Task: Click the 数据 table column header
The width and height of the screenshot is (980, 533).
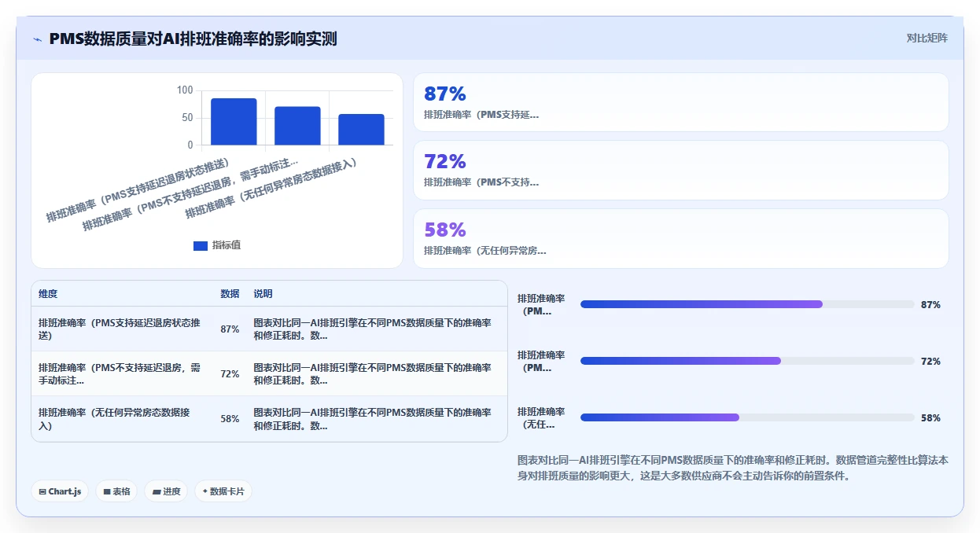Action: [x=230, y=294]
